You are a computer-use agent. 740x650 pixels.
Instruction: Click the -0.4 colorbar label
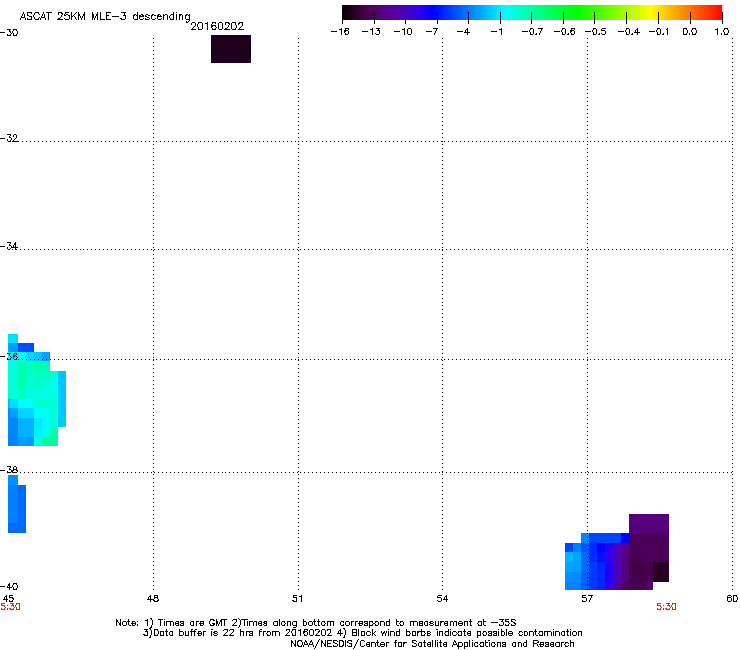click(x=629, y=32)
